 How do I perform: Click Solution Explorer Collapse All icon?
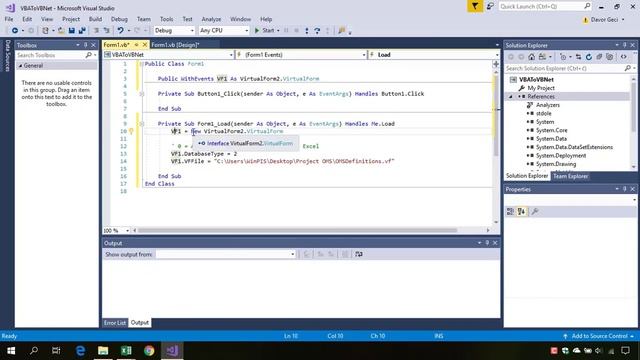pos(599,57)
